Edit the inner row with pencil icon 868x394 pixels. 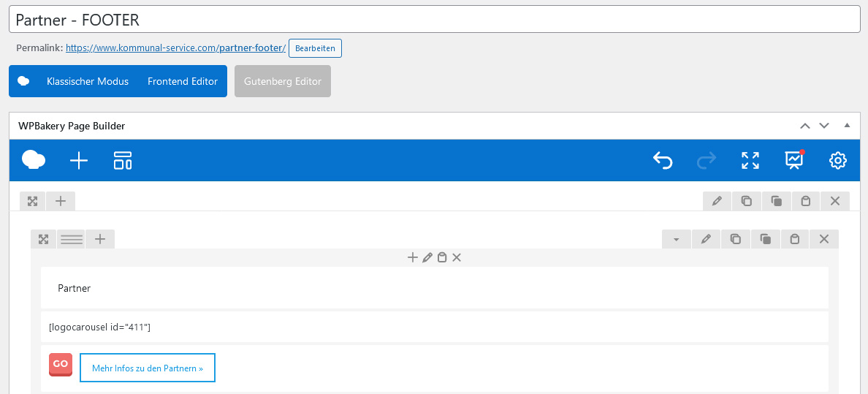coord(706,239)
